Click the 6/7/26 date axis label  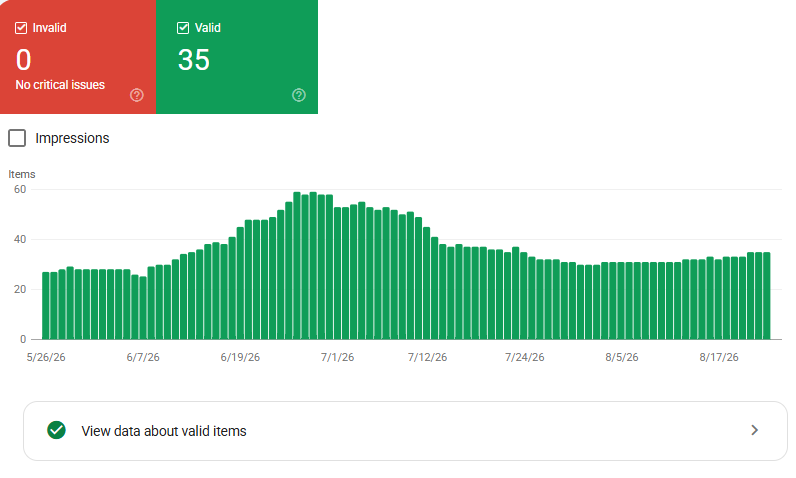(x=143, y=357)
